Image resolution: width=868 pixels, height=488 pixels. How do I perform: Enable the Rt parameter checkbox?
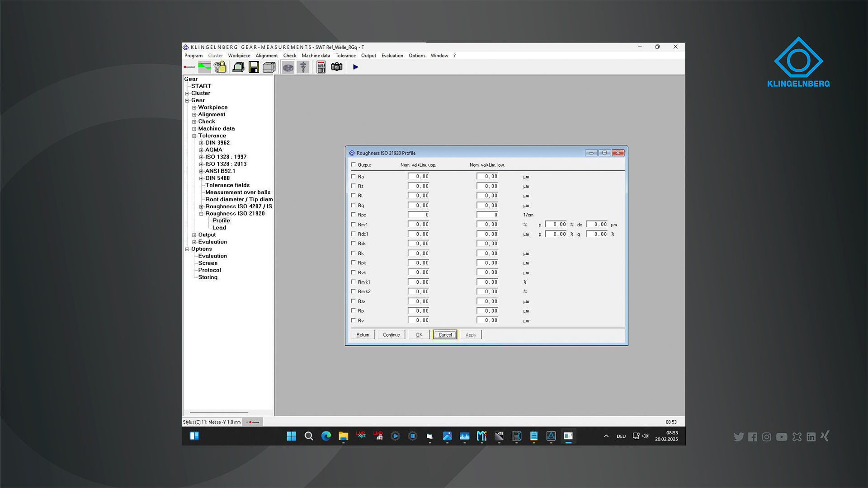pyautogui.click(x=354, y=196)
